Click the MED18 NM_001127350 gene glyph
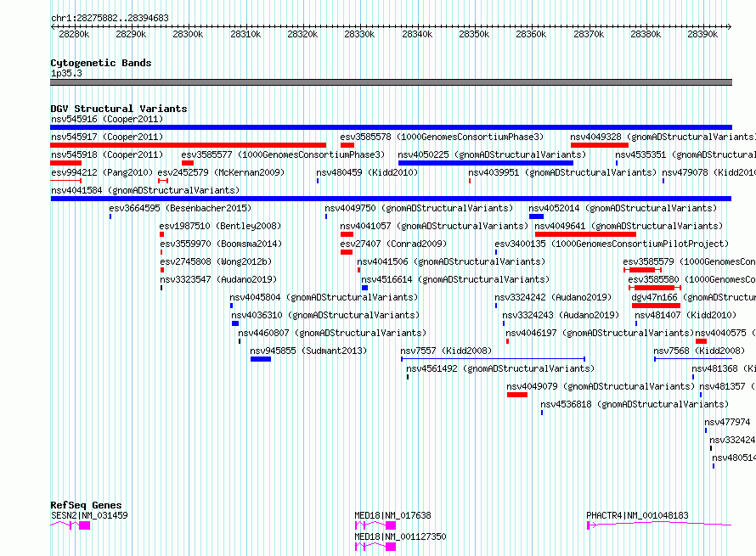 click(x=375, y=547)
